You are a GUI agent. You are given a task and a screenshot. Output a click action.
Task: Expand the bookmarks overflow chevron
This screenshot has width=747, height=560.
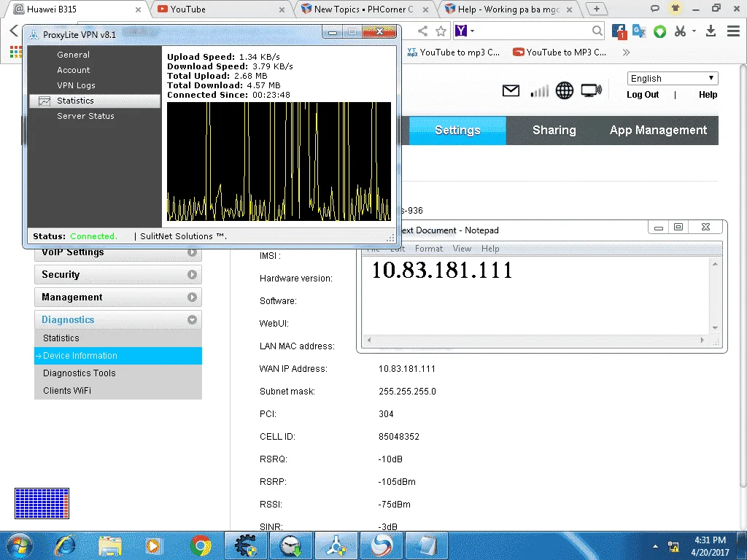pyautogui.click(x=626, y=52)
